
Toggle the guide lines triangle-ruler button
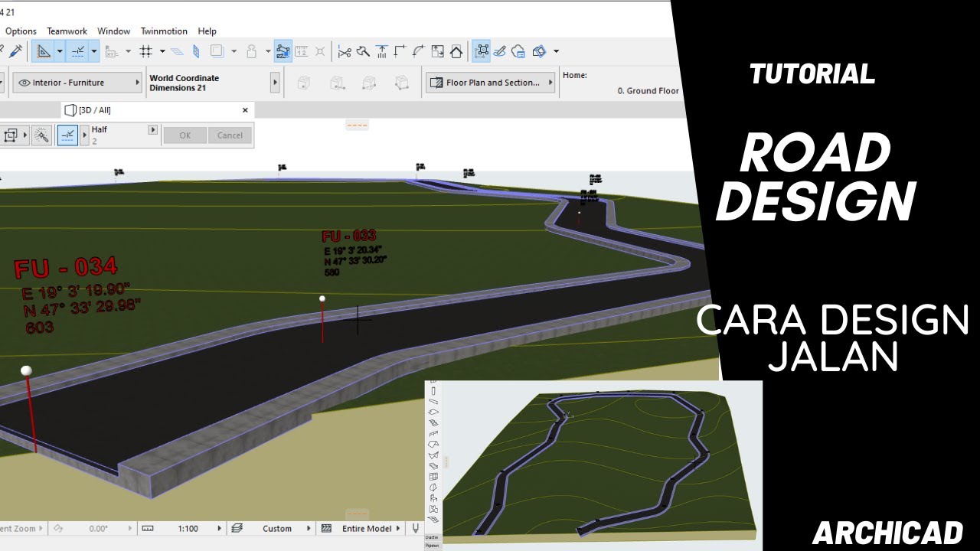point(44,51)
